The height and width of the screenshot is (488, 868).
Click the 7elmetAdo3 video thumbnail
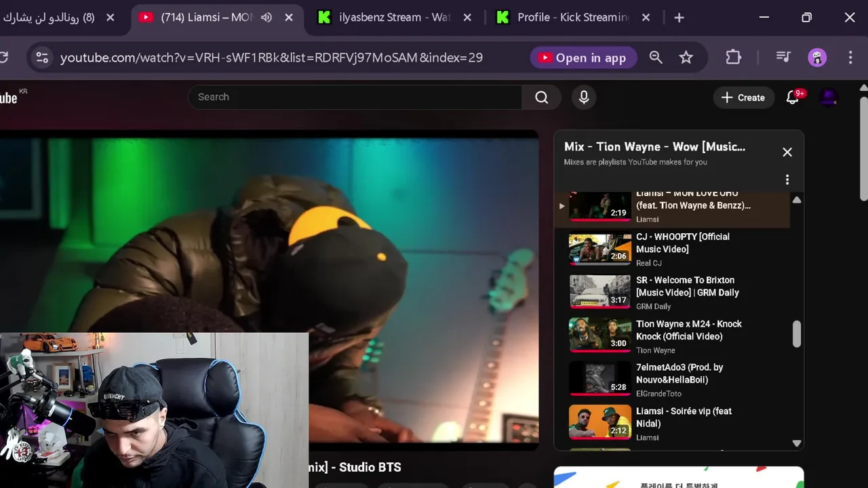pos(600,380)
